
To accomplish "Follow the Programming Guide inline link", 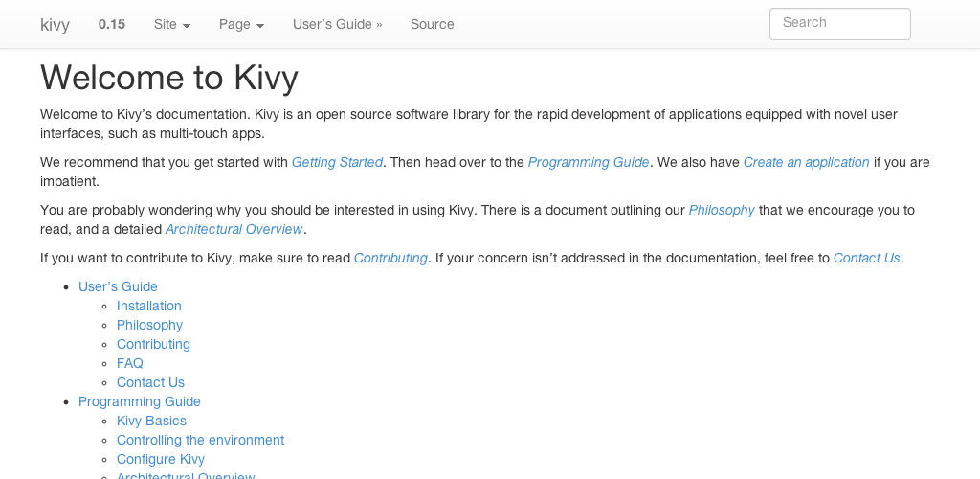I will (589, 162).
